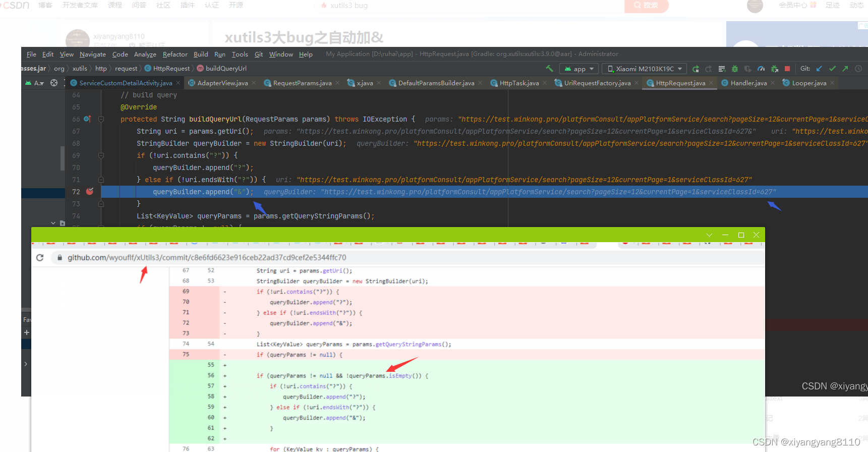868x452 pixels.
Task: Click the Attach Debugger to Process icon
Action: 774,69
